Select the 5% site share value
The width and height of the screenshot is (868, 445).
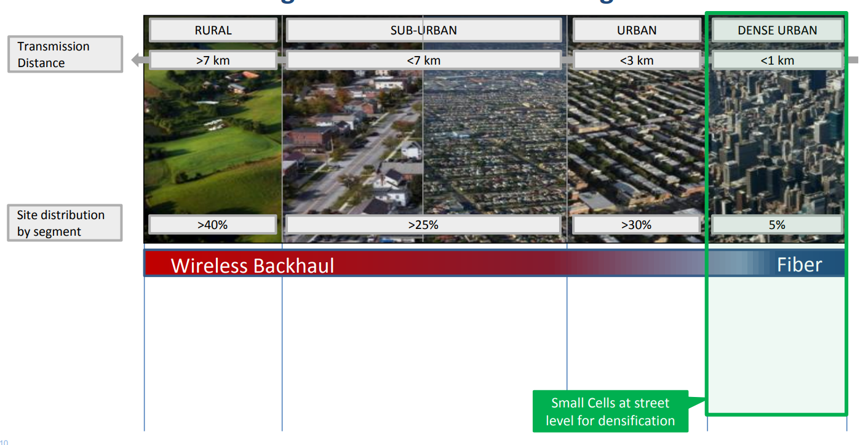click(777, 225)
